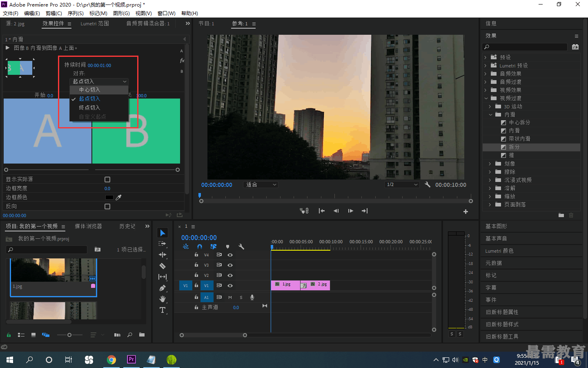Image resolution: width=588 pixels, height=368 pixels.
Task: Open the 序列(S) menu
Action: [x=76, y=13]
